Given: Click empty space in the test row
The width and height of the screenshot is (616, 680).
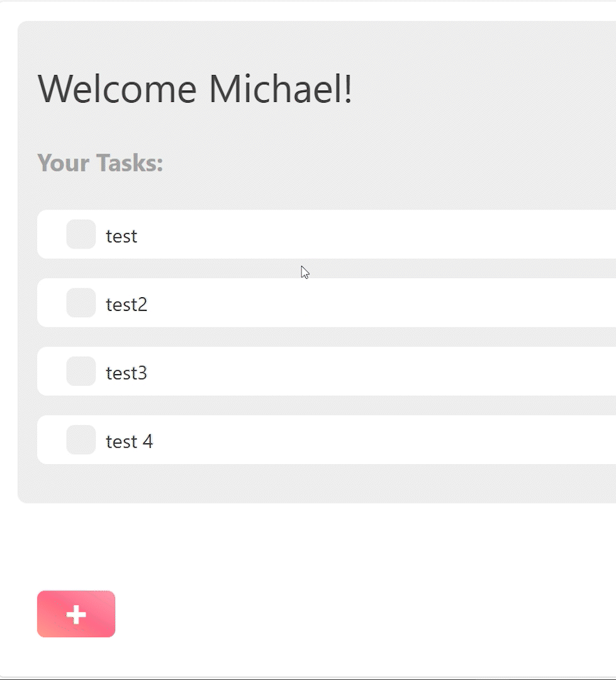Looking at the screenshot, I should tap(378, 234).
